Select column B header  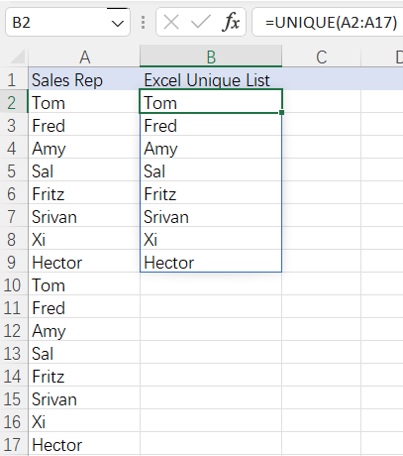[211, 57]
